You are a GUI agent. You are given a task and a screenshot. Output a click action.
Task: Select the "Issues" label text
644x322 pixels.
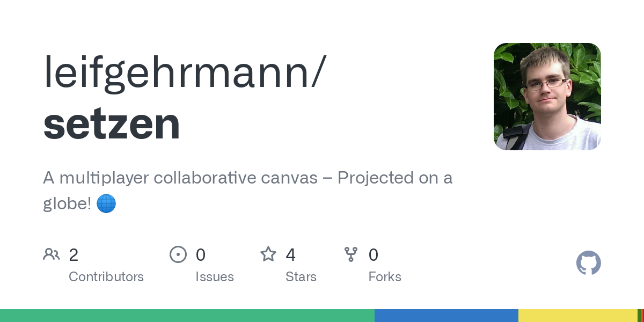[215, 277]
